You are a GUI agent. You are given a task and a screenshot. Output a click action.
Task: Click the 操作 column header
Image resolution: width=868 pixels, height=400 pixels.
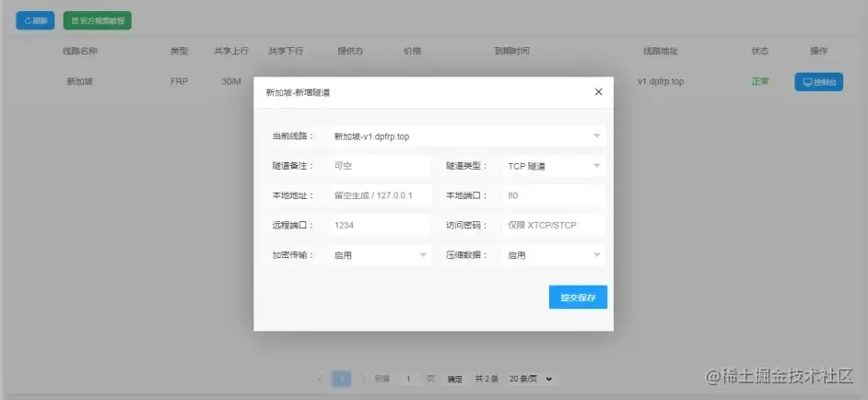(819, 51)
